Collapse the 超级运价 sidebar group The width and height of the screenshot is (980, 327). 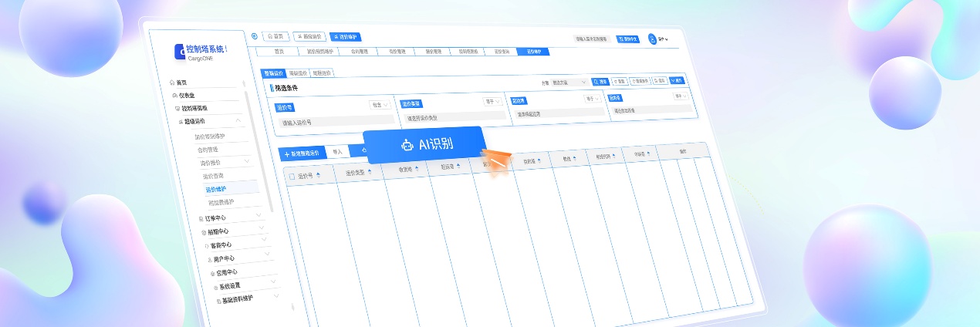pyautogui.click(x=238, y=121)
